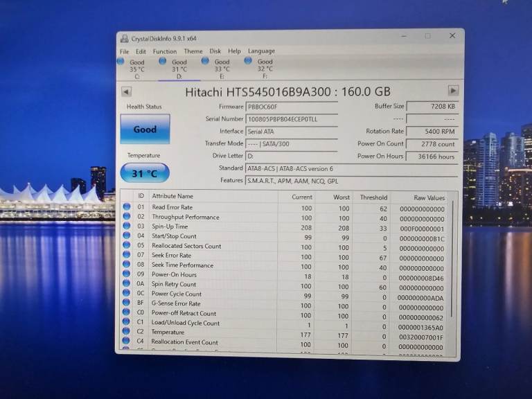Select the Load/Unload Cycle Count text
This screenshot has width=532, height=399.
coord(185,323)
